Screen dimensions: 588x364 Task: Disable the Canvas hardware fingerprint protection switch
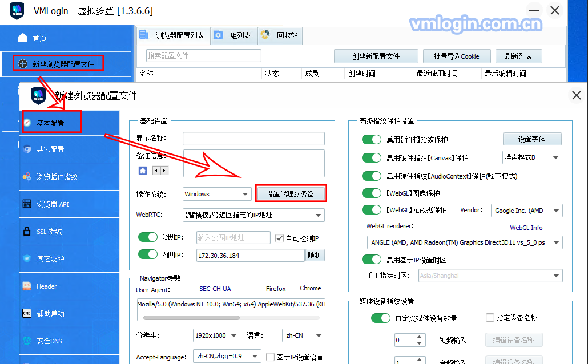[x=372, y=158]
